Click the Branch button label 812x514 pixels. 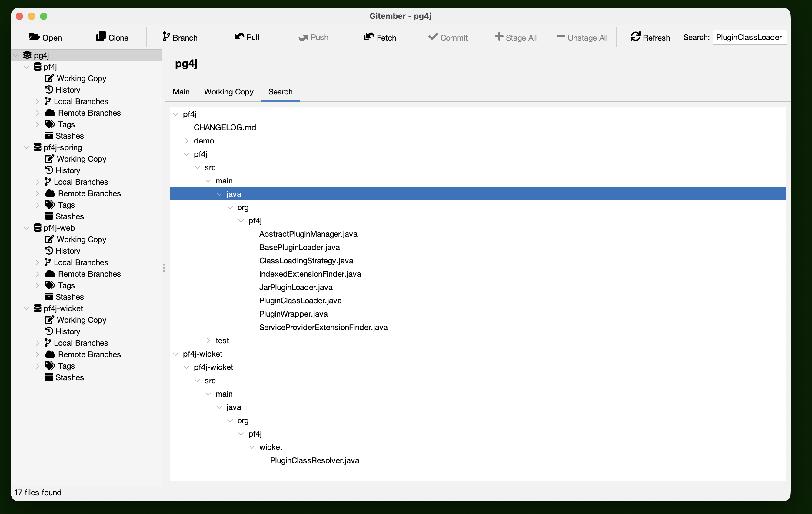pyautogui.click(x=185, y=38)
